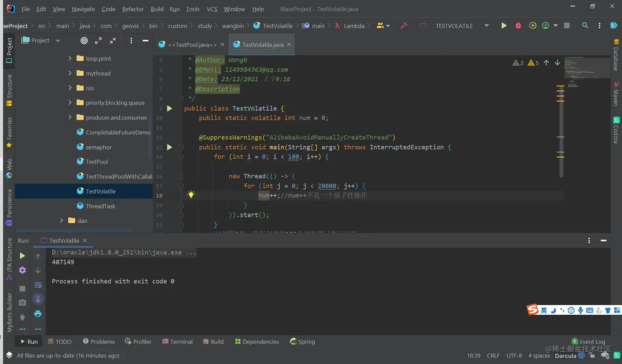Viewport: 622px width, 364px height.
Task: Expand the producer.and.consumer package
Action: coord(70,117)
